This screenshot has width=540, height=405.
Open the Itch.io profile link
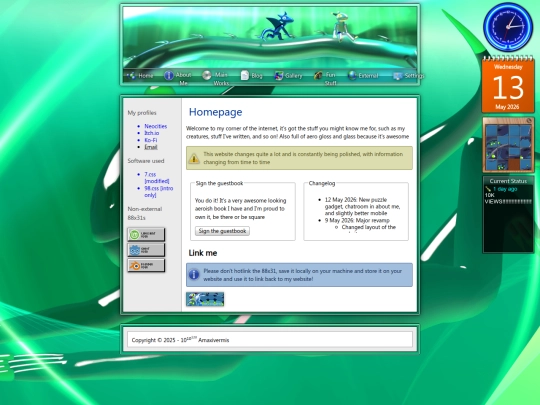(152, 133)
